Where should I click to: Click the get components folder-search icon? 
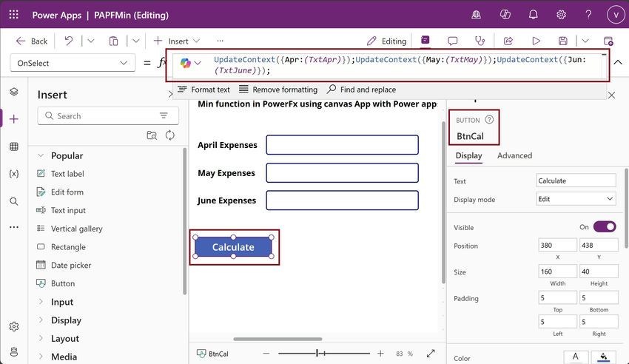(152, 135)
